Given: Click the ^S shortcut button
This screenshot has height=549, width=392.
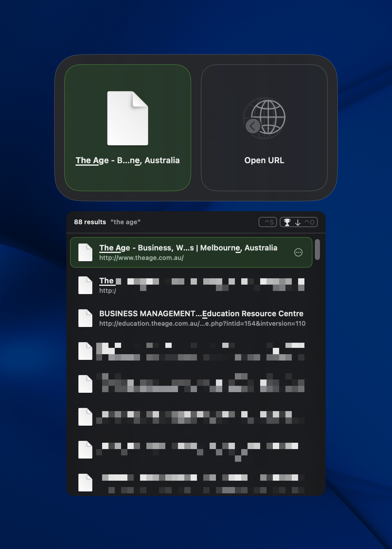Looking at the screenshot, I should coord(268,222).
